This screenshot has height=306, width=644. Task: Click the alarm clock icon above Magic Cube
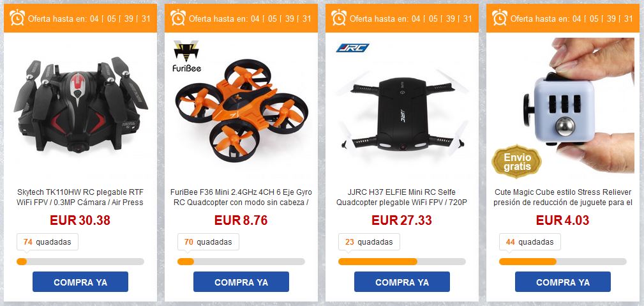point(500,18)
